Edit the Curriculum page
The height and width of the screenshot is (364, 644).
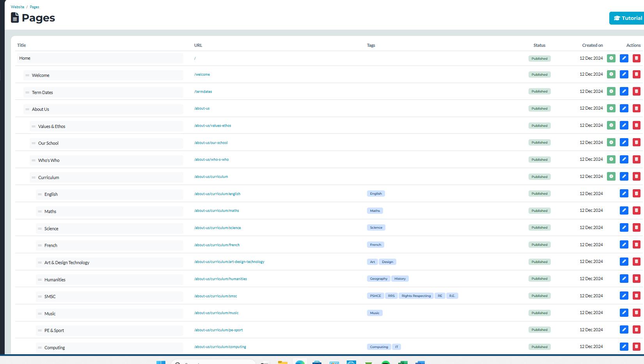coord(624,176)
